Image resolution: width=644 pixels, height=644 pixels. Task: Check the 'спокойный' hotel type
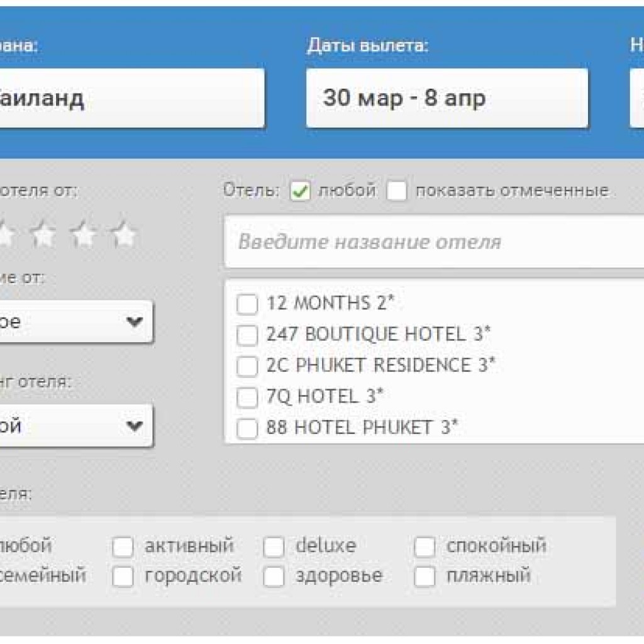(x=425, y=547)
